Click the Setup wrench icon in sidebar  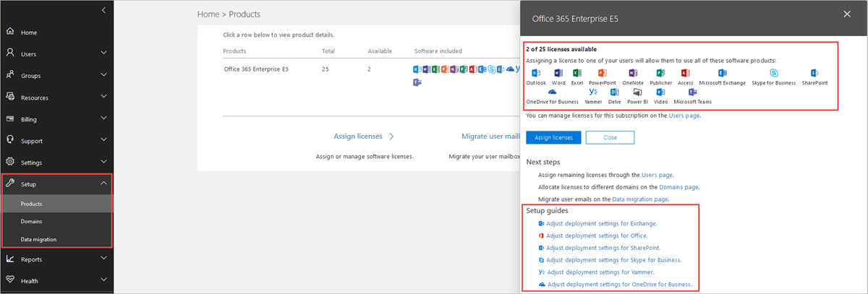pos(10,183)
